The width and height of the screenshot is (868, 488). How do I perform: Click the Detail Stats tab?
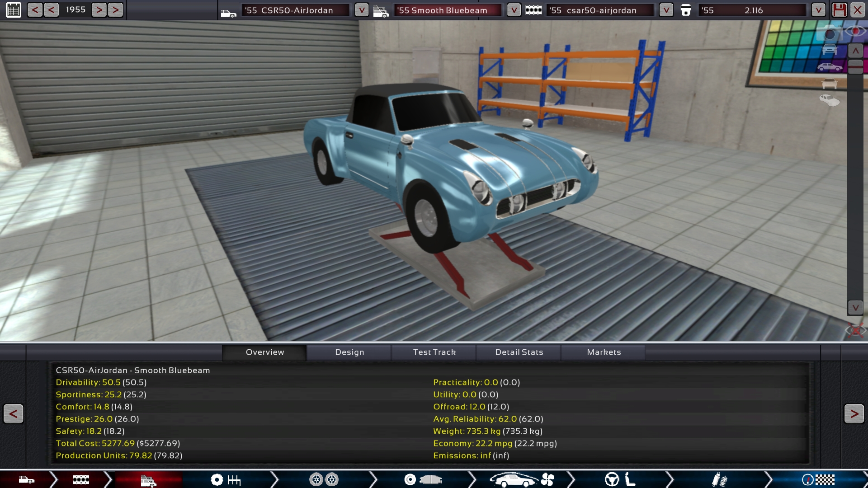click(x=519, y=352)
